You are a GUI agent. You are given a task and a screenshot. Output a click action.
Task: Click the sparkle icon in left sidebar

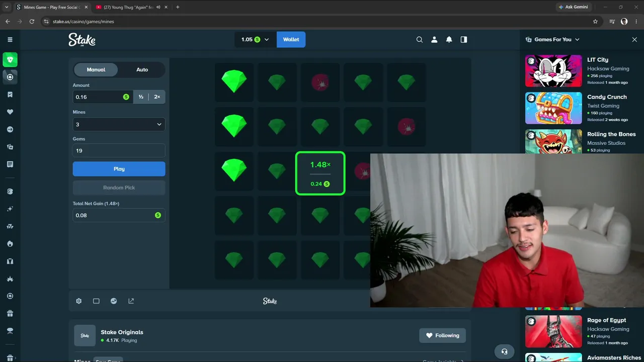[x=10, y=209]
